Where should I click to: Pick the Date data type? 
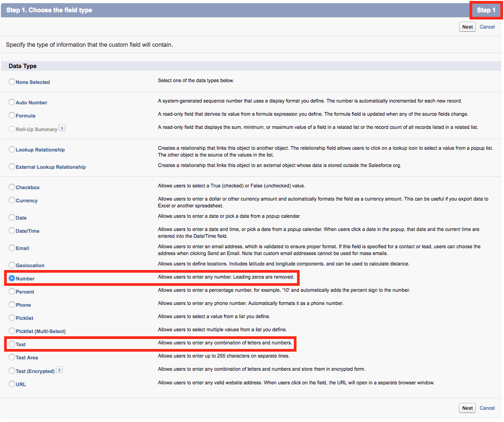pos(12,217)
